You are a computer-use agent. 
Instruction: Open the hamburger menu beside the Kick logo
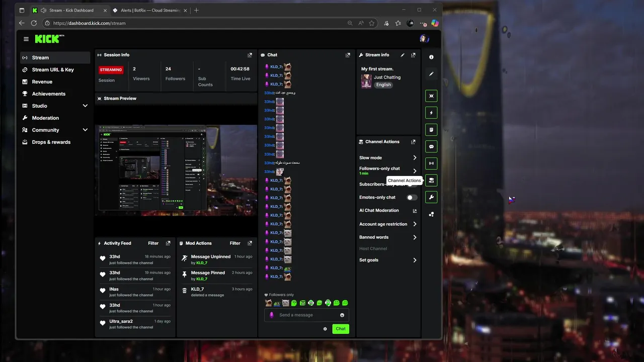click(26, 39)
